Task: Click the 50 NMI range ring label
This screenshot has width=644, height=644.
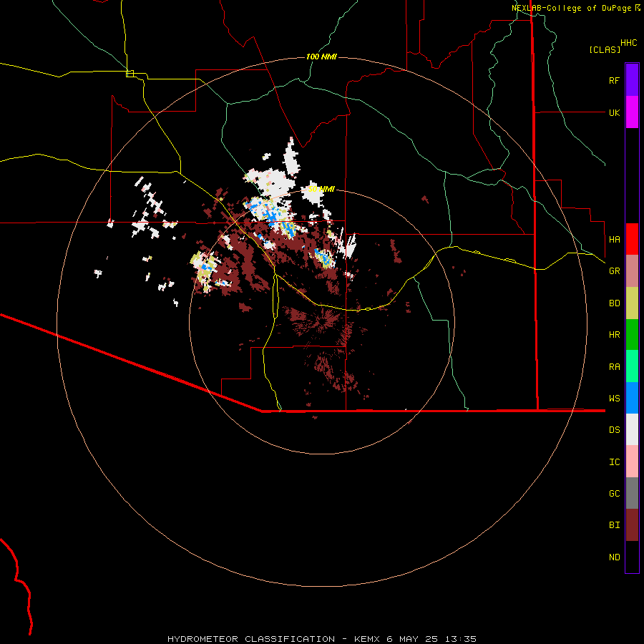Action: tap(321, 189)
